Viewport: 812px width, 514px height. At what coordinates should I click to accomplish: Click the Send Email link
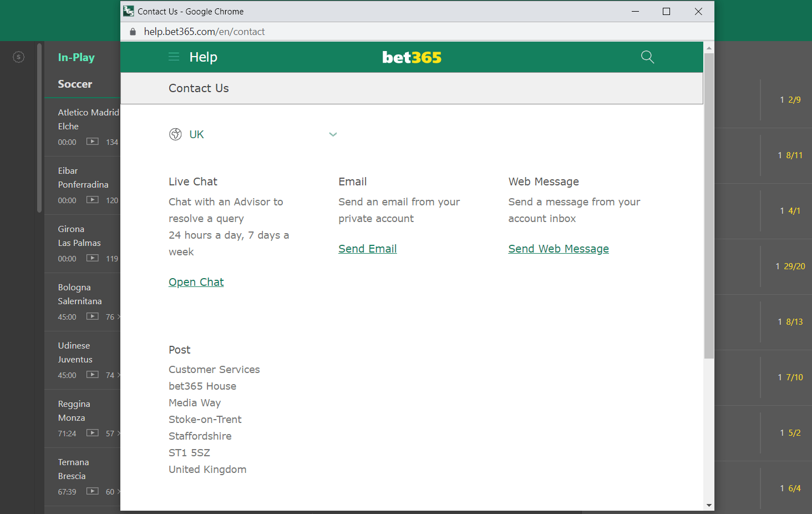(368, 249)
